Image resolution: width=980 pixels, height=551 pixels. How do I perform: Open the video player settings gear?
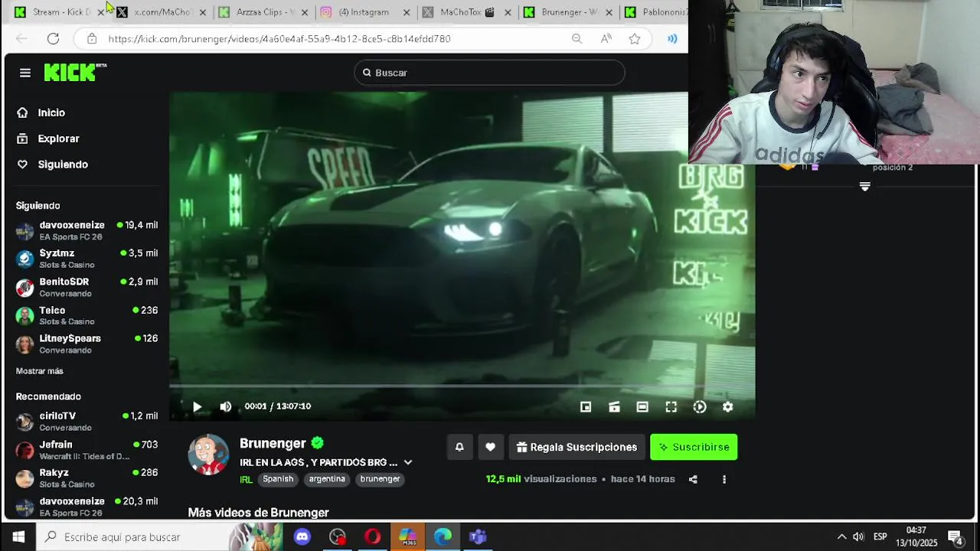(728, 407)
